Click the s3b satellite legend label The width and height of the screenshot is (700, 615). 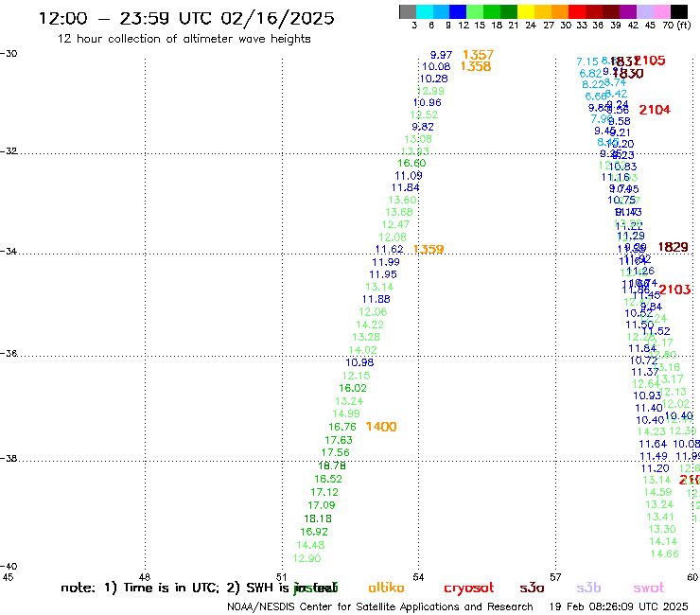[x=588, y=588]
